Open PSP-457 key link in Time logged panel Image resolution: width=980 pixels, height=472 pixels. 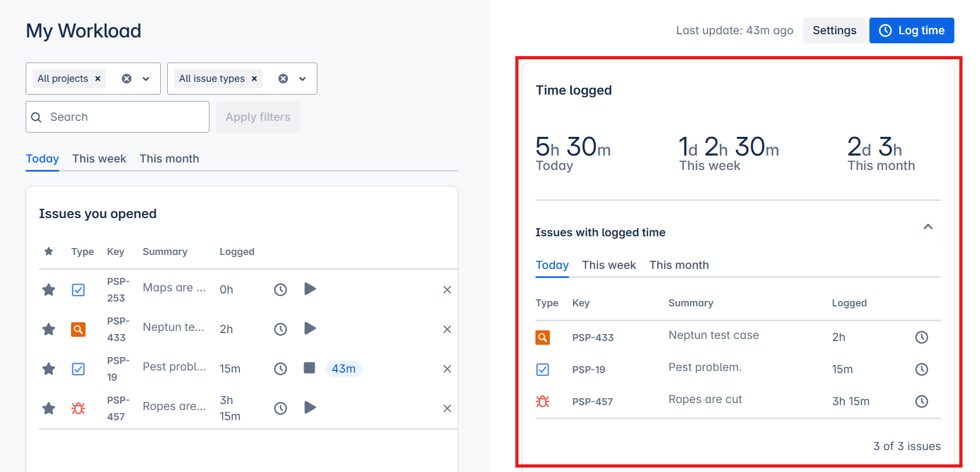point(593,402)
